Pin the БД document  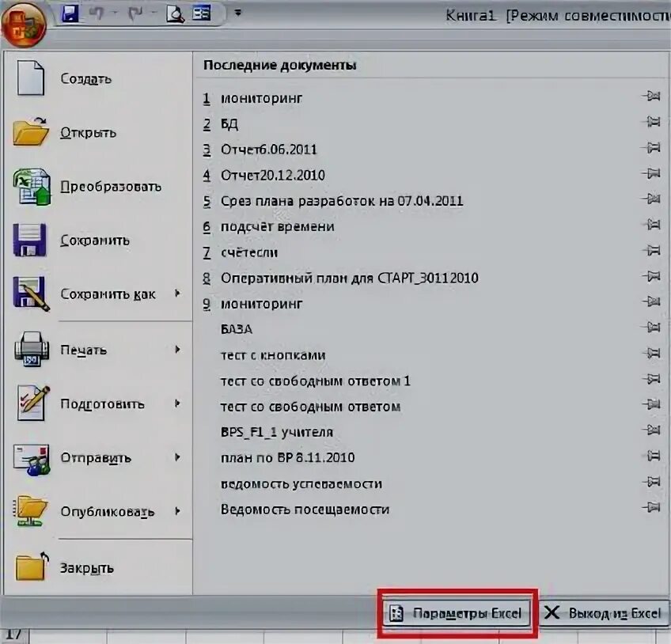coord(652,122)
